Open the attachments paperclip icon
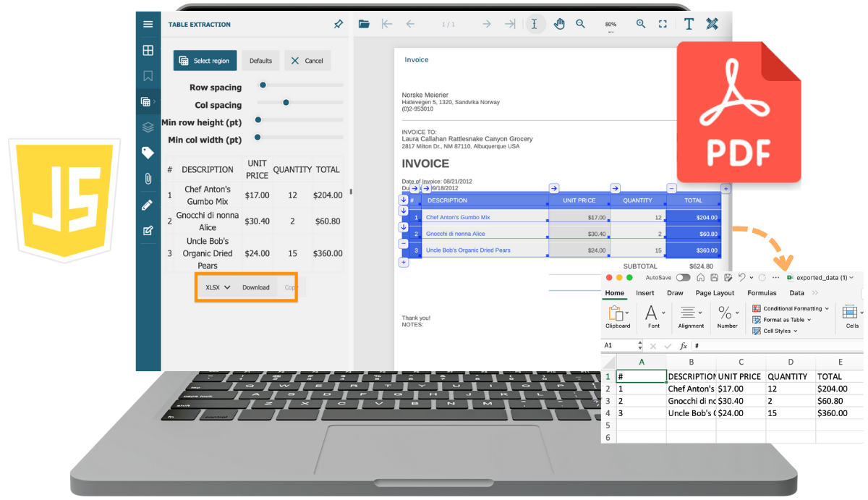Screen dimensions: 868x500 [x=148, y=178]
